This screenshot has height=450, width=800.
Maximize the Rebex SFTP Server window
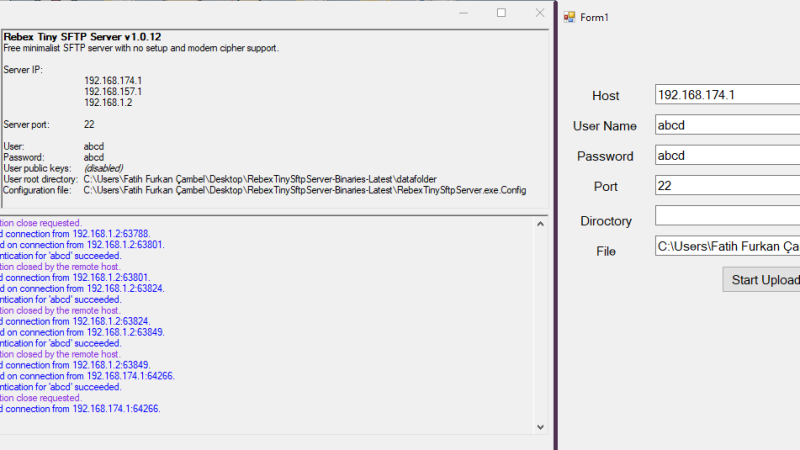click(502, 13)
